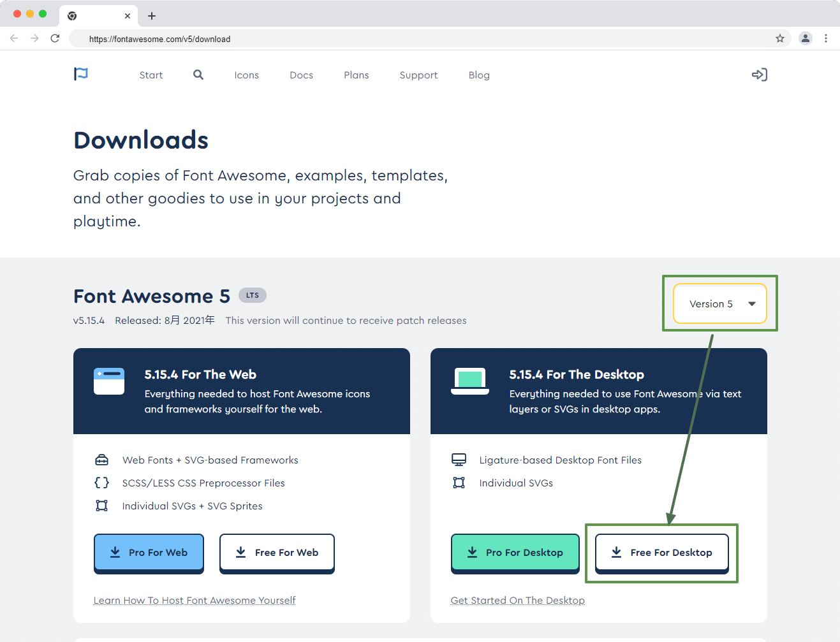This screenshot has height=642, width=840.
Task: Click the sign-in arrow icon
Action: tap(759, 75)
